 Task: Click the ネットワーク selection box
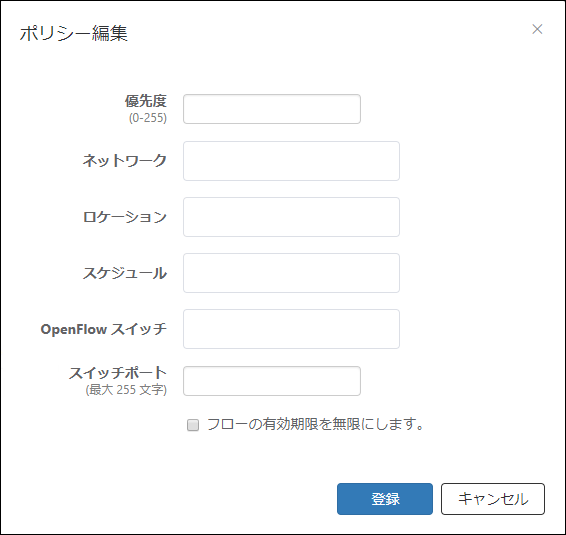click(x=291, y=161)
